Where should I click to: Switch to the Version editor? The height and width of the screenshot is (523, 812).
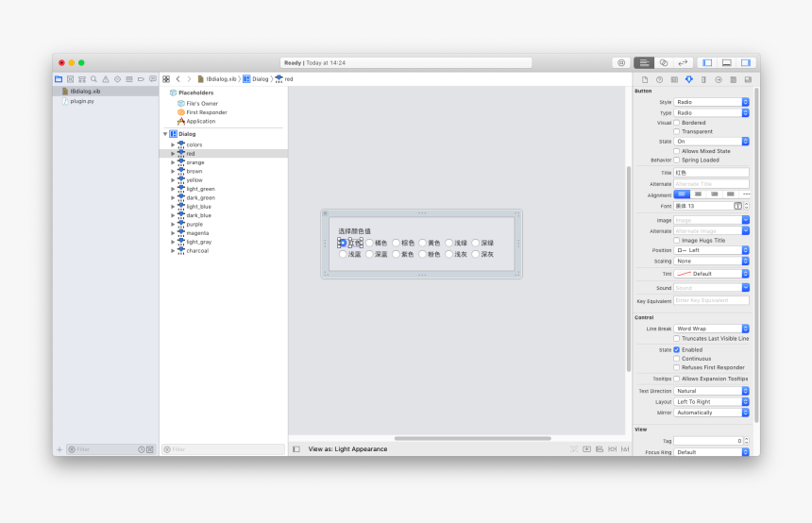coord(684,62)
